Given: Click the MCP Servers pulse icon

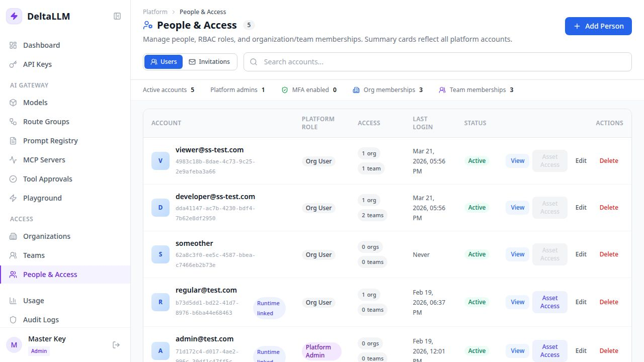Looking at the screenshot, I should point(13,160).
